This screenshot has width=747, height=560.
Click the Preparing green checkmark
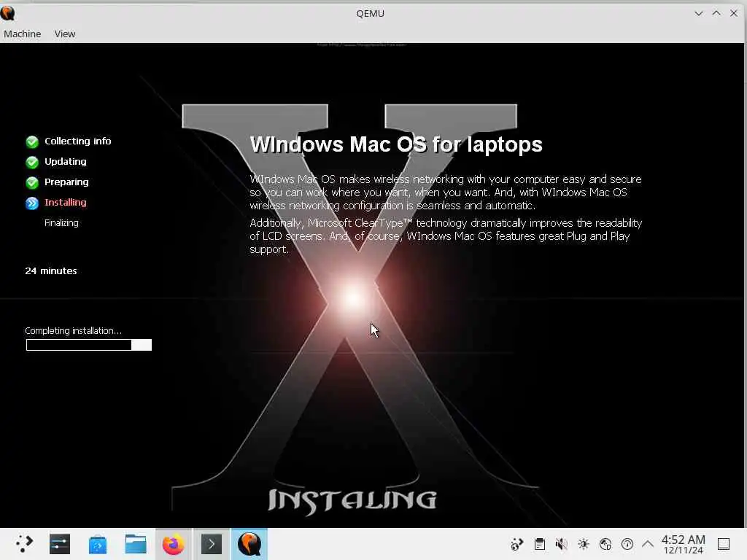pyautogui.click(x=32, y=182)
